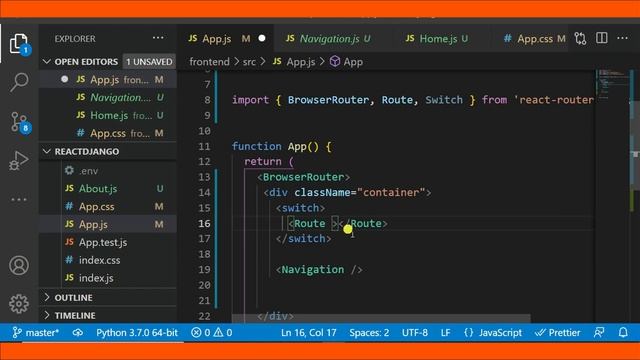The image size is (640, 360).
Task: Click the 1 UNSAVED badge
Action: [149, 62]
